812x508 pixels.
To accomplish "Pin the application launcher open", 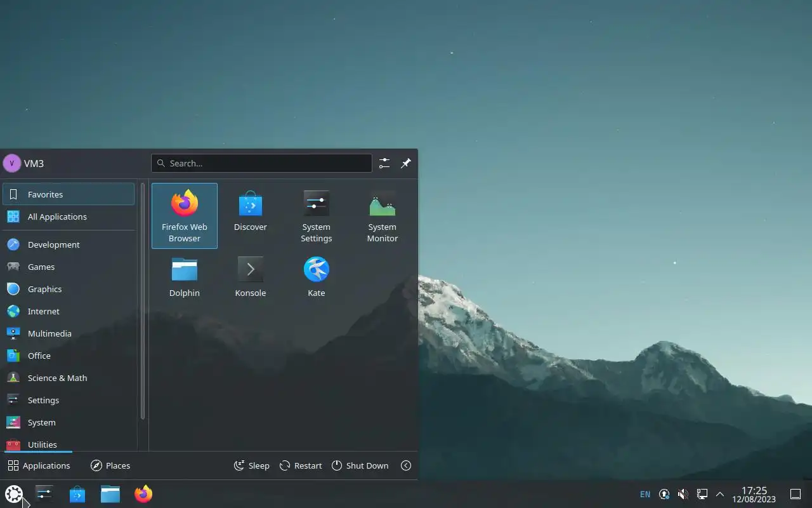I will pos(406,163).
